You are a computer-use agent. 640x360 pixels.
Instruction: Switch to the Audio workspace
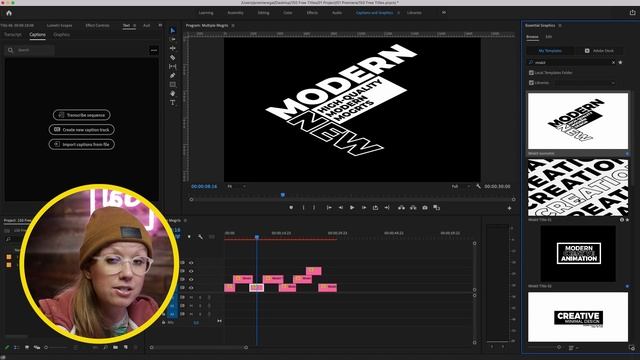337,13
